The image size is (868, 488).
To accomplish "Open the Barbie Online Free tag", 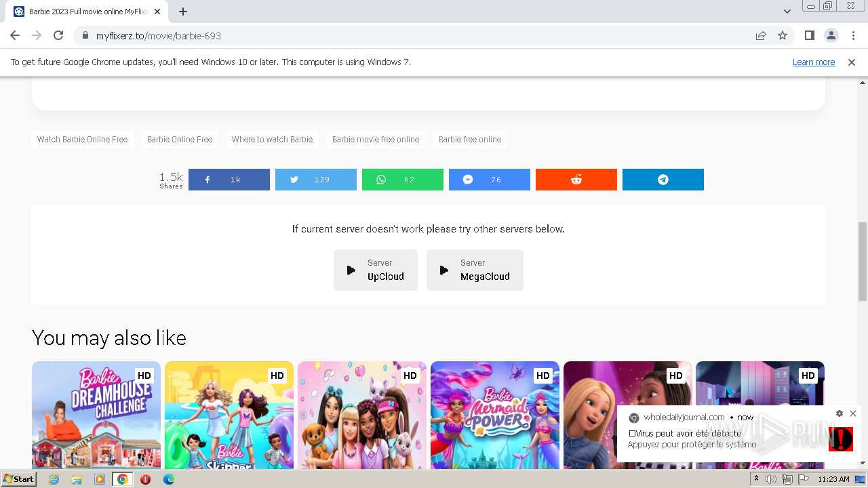I will click(180, 140).
